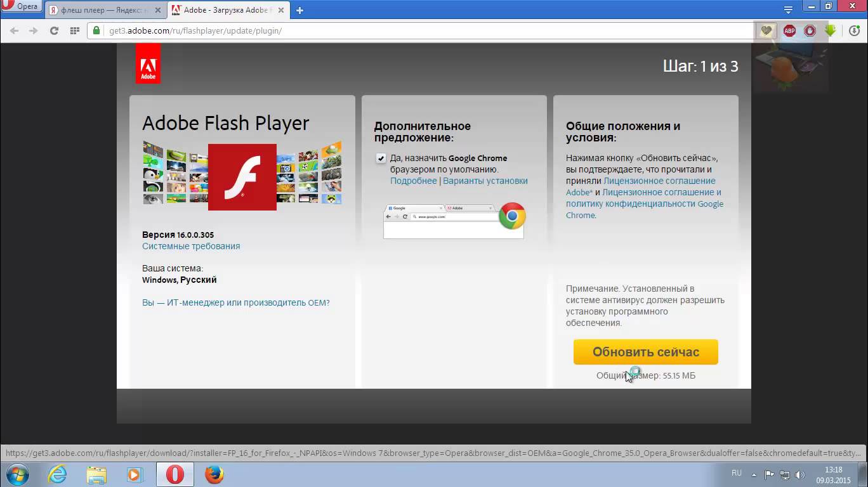Screen dimensions: 868x487
Task: Click the red stop-hand extension icon
Action: click(810, 30)
